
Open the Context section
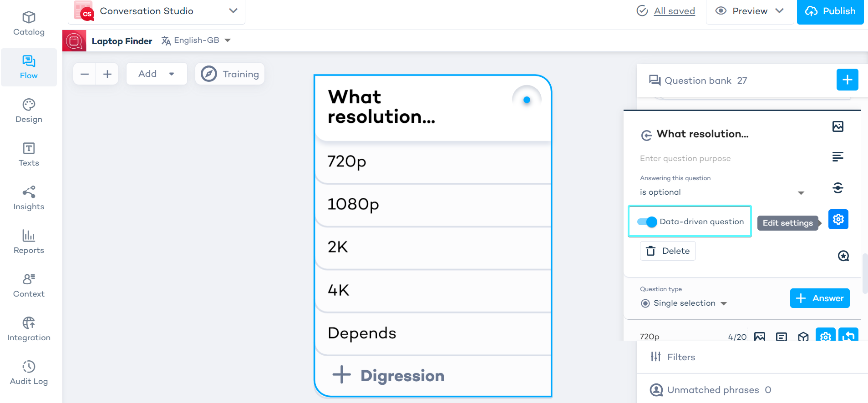(x=28, y=285)
